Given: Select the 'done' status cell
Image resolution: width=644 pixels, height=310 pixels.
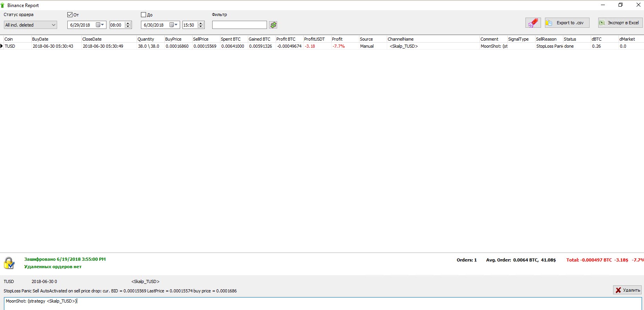Looking at the screenshot, I should click(577, 46).
